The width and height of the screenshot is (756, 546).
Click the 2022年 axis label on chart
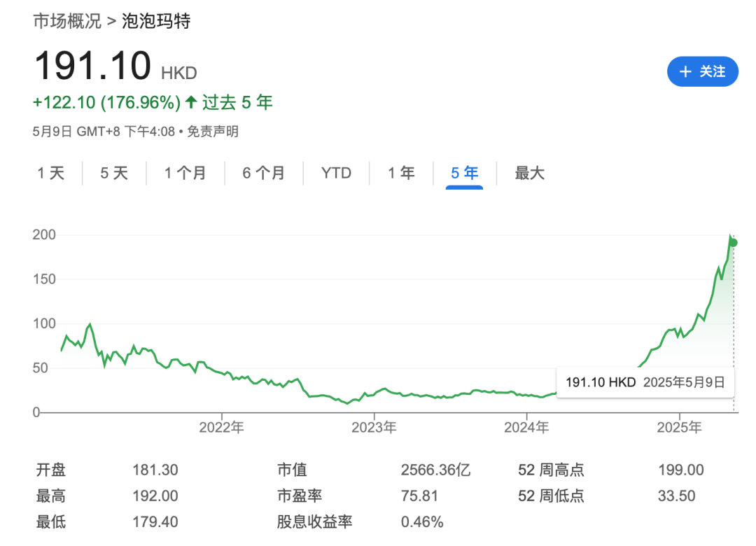point(221,427)
